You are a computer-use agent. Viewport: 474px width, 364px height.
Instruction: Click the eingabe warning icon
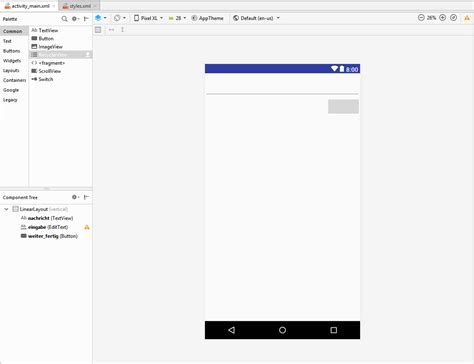click(x=87, y=227)
